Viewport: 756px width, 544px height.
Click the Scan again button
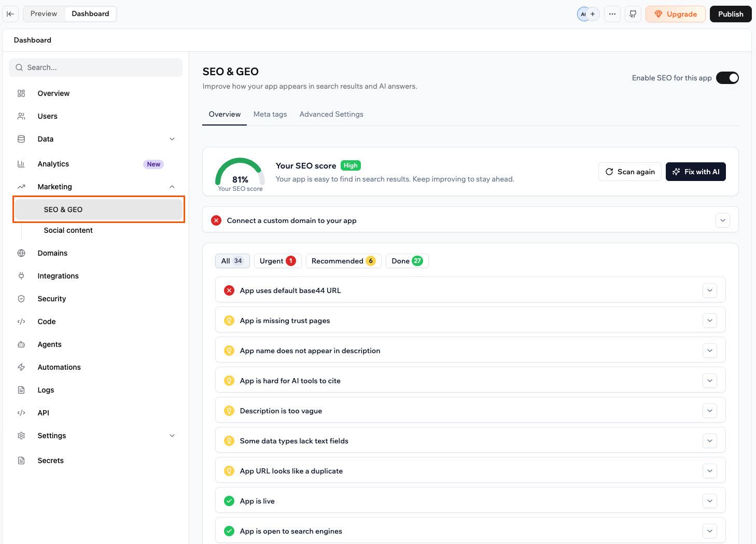[630, 172]
